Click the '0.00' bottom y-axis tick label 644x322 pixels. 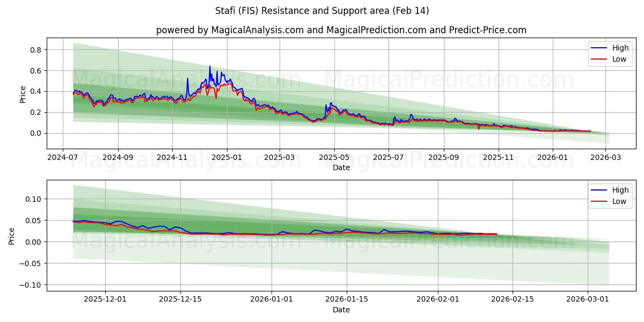tap(34, 242)
